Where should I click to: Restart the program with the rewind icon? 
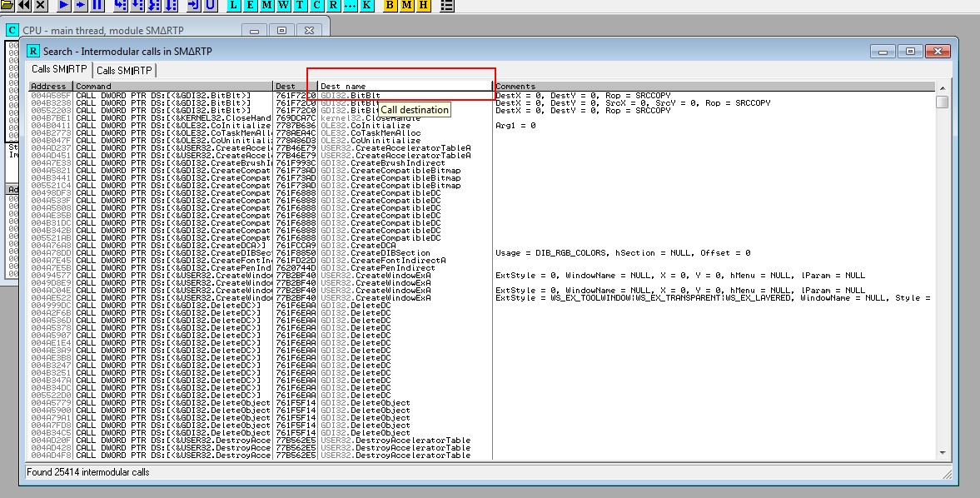click(24, 5)
